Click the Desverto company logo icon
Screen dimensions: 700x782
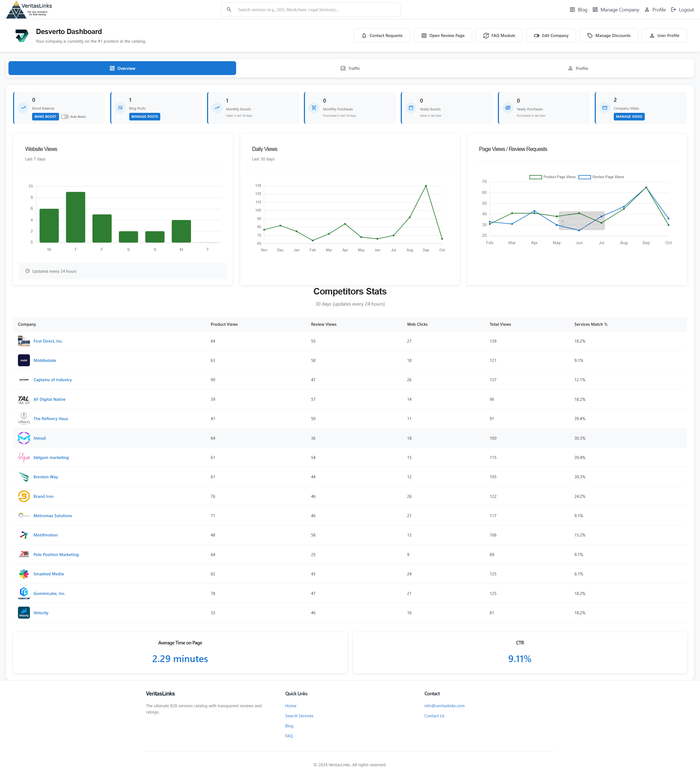click(x=22, y=35)
